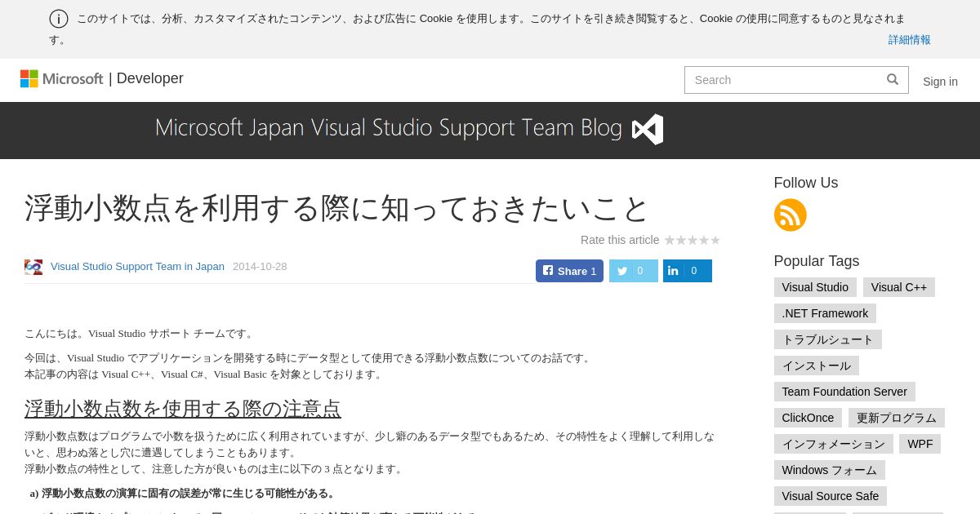Select the Visual Source Safe tag
This screenshot has width=980, height=514.
831,496
